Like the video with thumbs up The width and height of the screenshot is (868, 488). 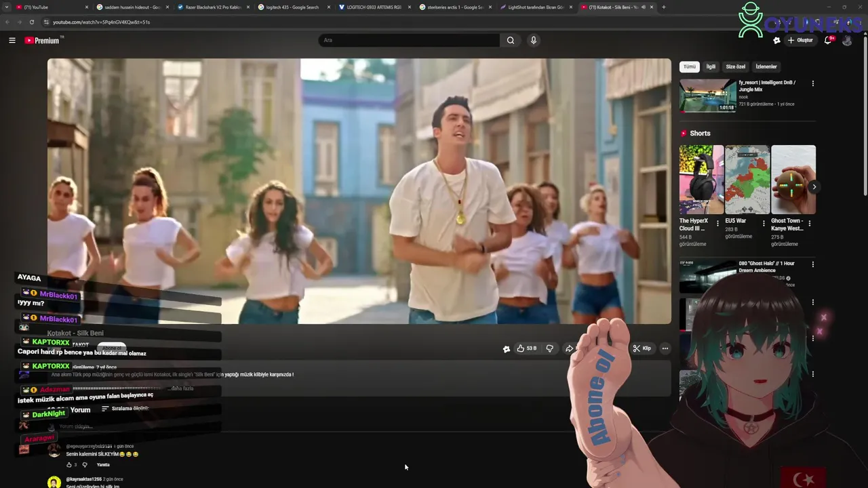click(526, 348)
